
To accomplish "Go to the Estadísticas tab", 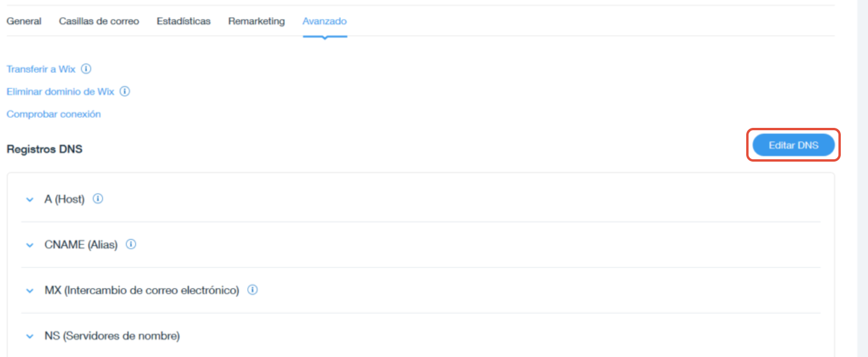I will click(x=183, y=21).
